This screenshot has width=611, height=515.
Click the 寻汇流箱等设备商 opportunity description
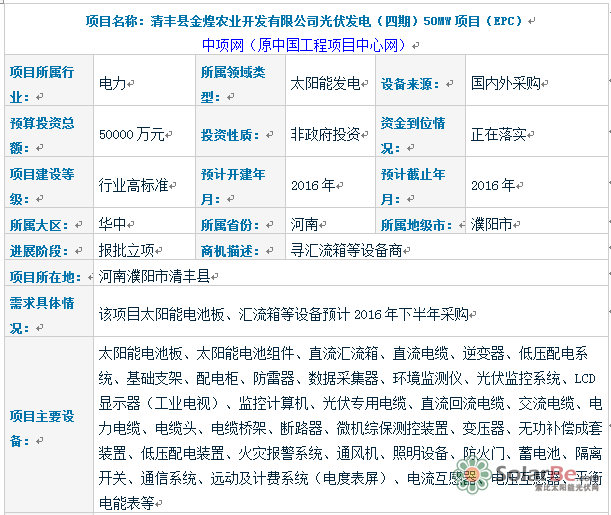click(346, 249)
